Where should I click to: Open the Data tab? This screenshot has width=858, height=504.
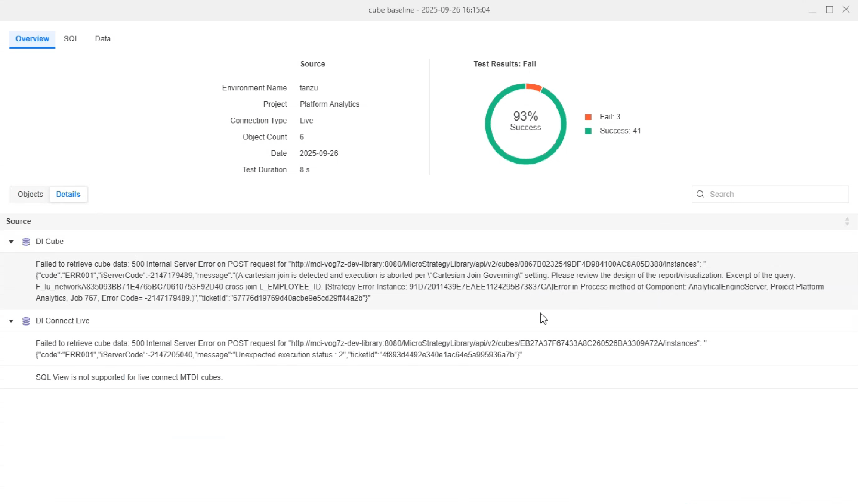click(103, 39)
